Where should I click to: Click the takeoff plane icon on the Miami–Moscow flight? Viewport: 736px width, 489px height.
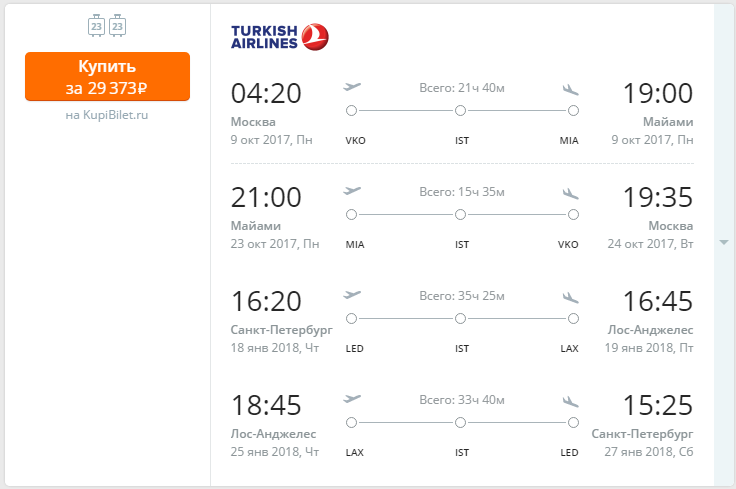[352, 191]
